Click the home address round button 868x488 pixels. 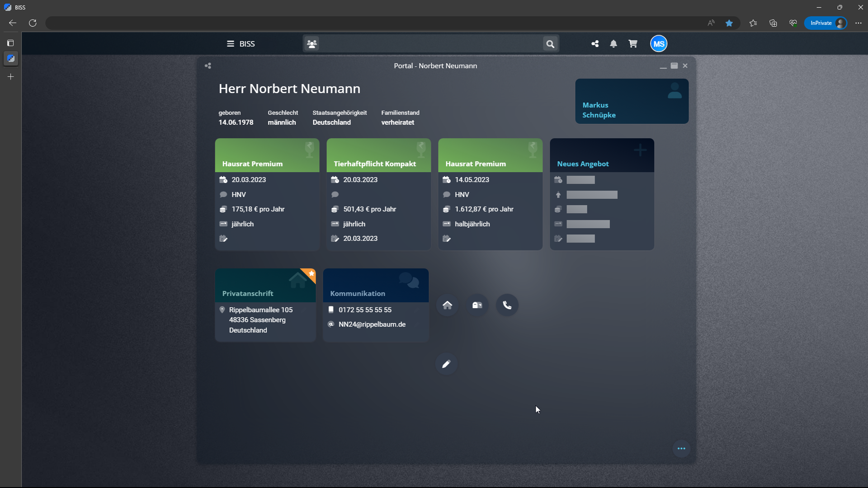point(447,305)
